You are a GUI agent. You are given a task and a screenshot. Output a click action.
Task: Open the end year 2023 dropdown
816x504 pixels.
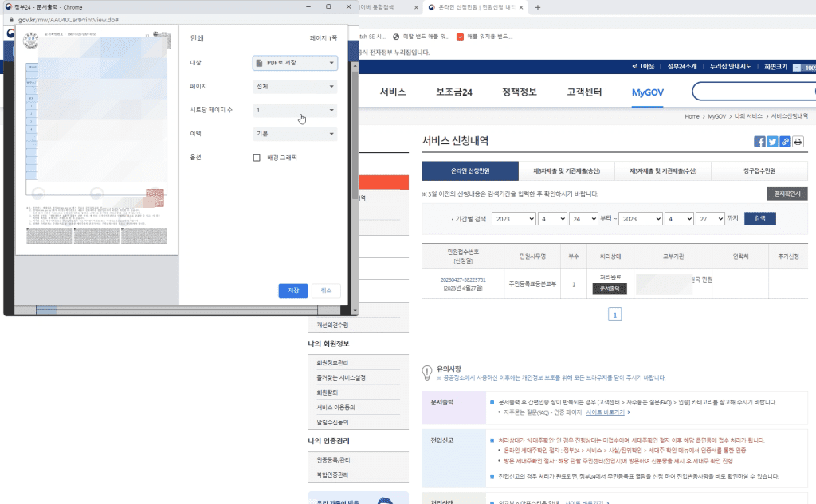tap(640, 219)
